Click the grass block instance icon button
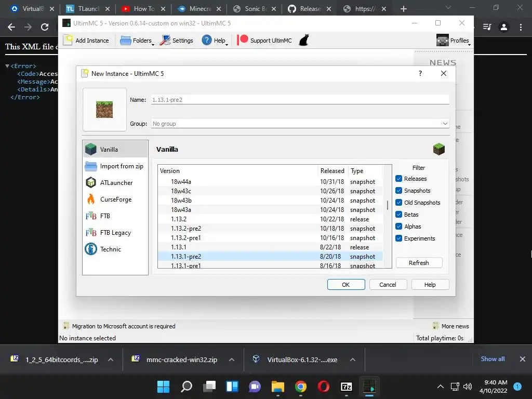This screenshot has height=399, width=532. coord(104,110)
